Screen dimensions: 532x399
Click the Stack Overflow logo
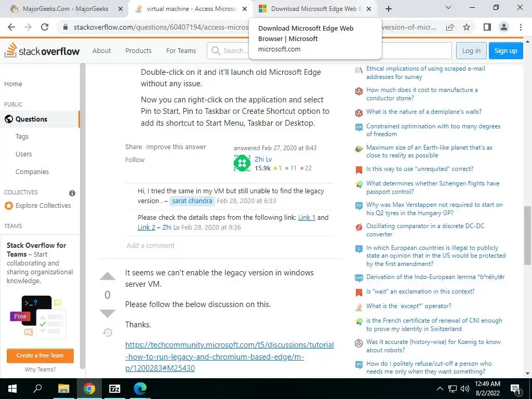[x=42, y=50]
